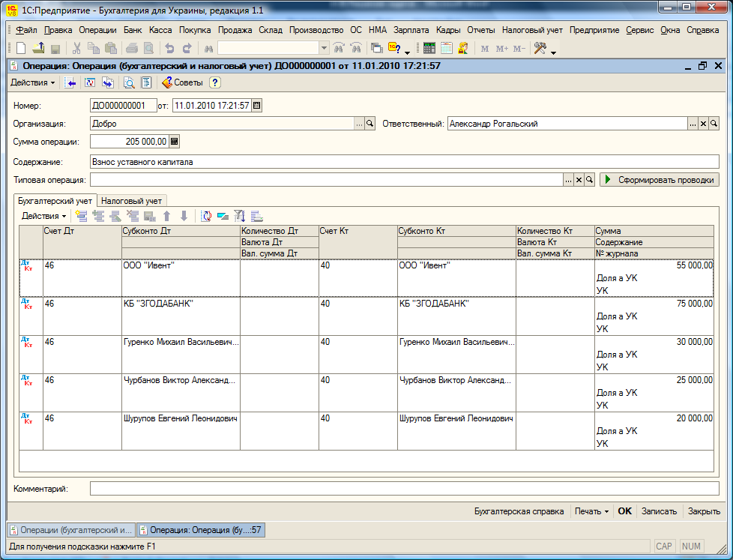
Task: Click the hammer and wrench settings icon
Action: click(540, 48)
